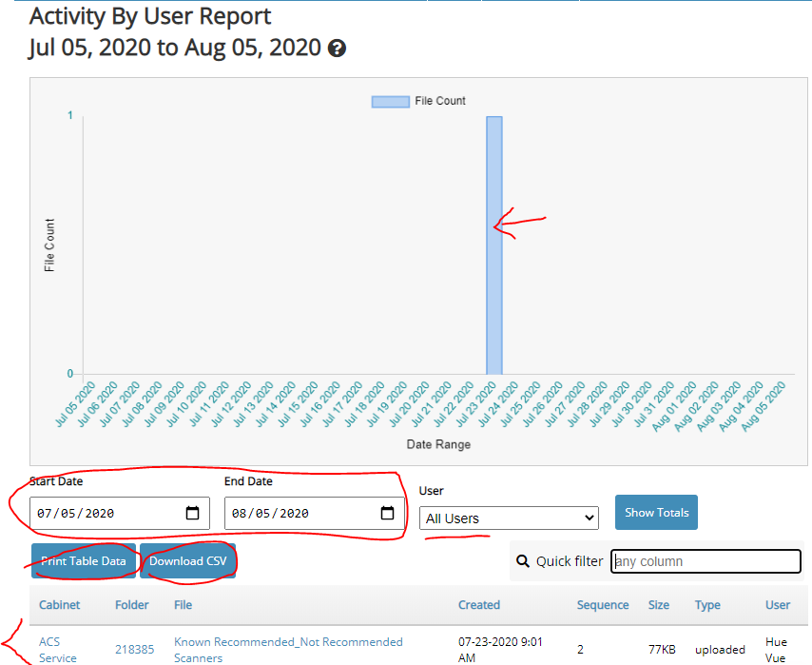
Task: Click the Jul 23 2020 chart bar
Action: (494, 245)
